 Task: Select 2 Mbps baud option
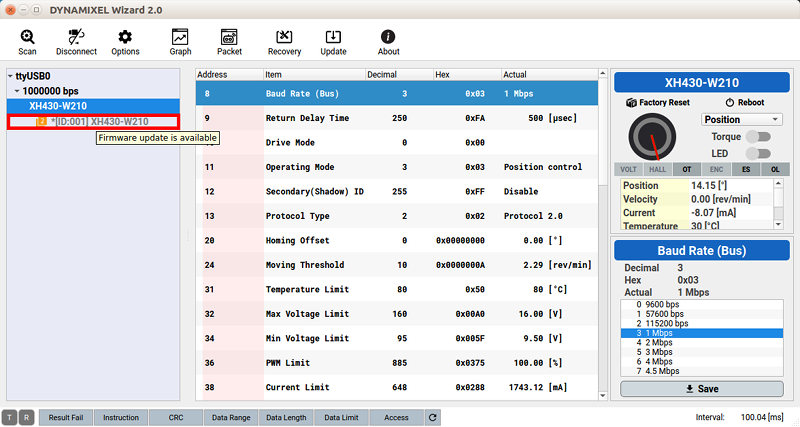coord(702,342)
